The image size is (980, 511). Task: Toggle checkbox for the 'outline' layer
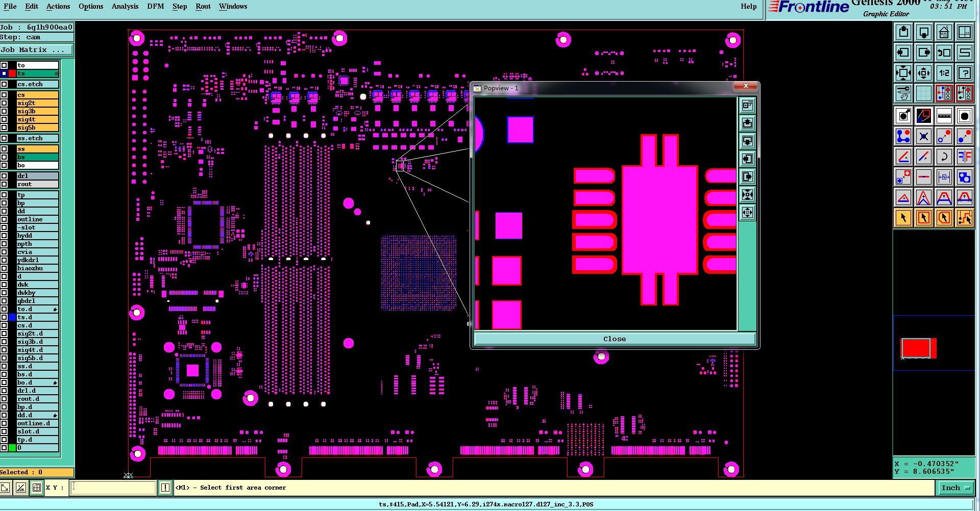click(x=4, y=219)
